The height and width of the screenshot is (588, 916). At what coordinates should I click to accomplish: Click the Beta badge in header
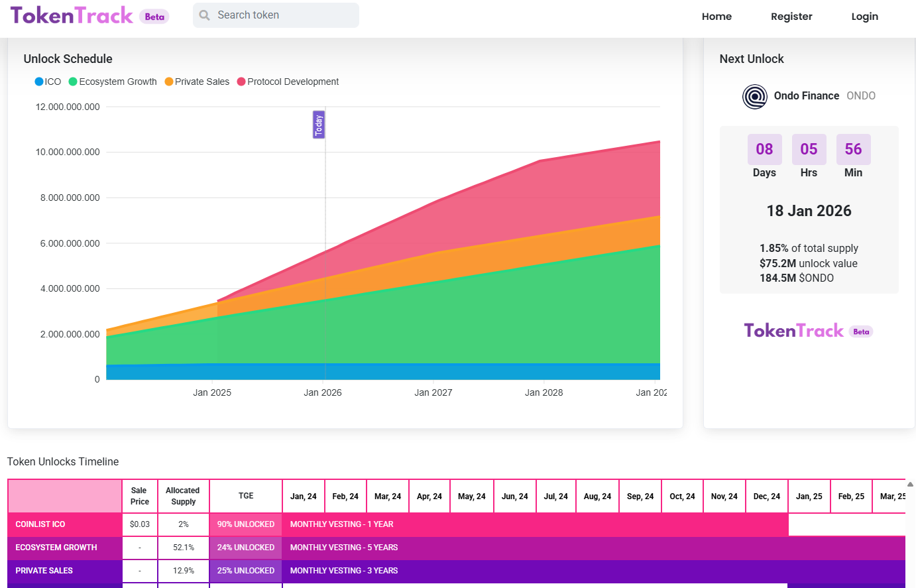pos(154,17)
